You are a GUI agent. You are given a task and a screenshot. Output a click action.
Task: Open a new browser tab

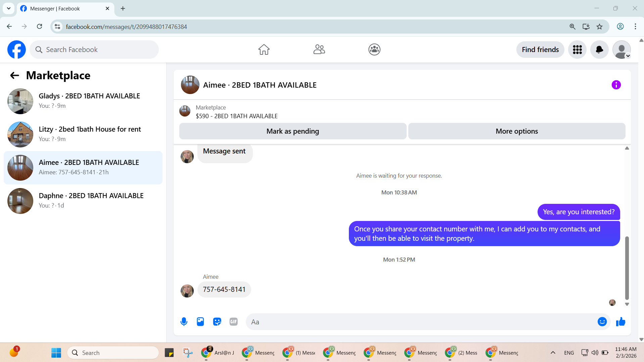pyautogui.click(x=123, y=9)
